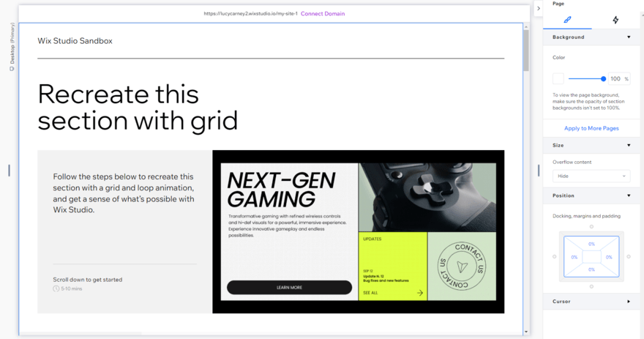Toggle the bottom docking point
The height and width of the screenshot is (339, 644).
pos(591,286)
